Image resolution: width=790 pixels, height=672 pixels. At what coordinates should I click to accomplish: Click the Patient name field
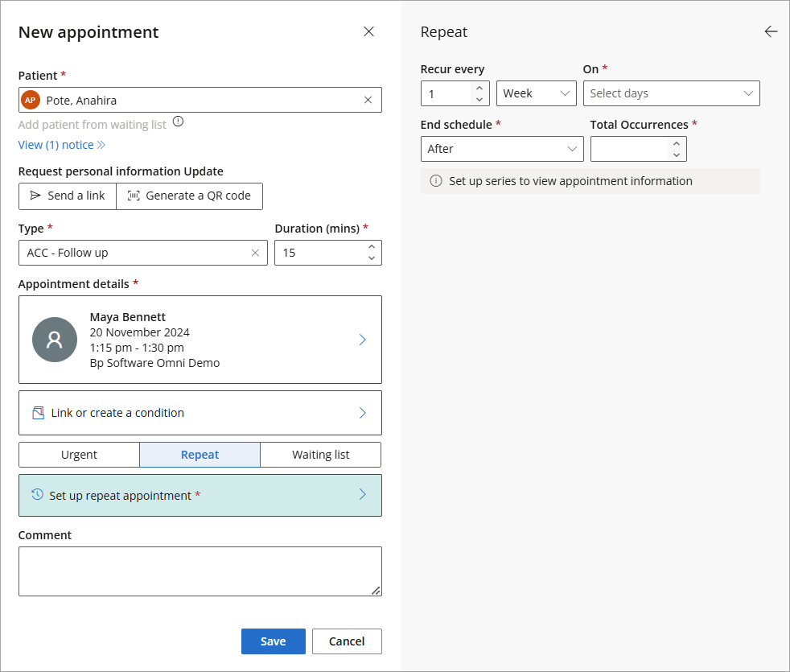click(200, 100)
